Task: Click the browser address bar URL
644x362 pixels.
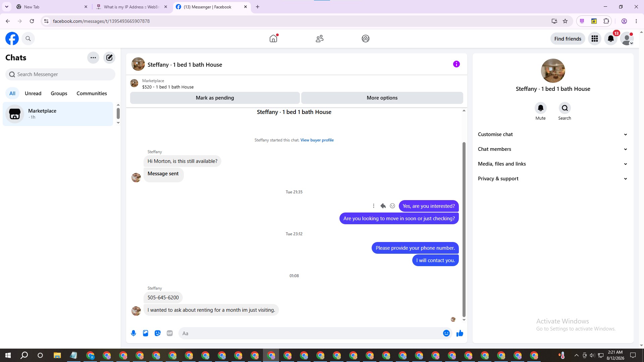Action: coord(101,21)
